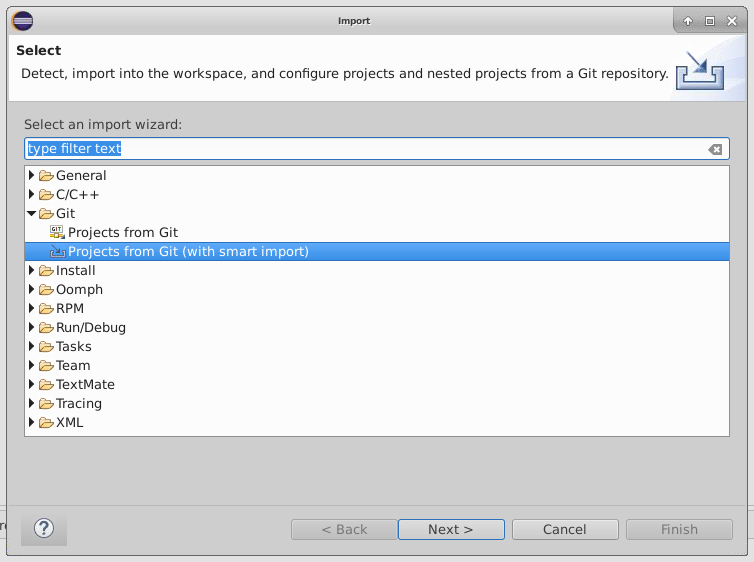This screenshot has width=754, height=562.
Task: Click the Oomph folder icon
Action: [46, 290]
